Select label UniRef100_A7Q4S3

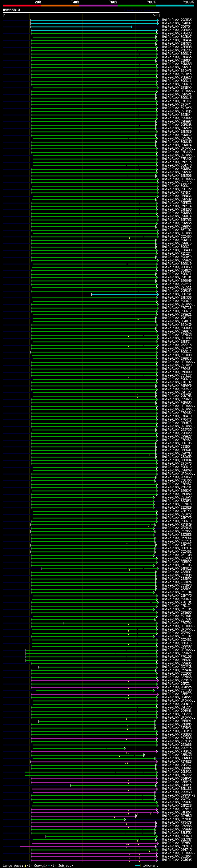[176, 33]
